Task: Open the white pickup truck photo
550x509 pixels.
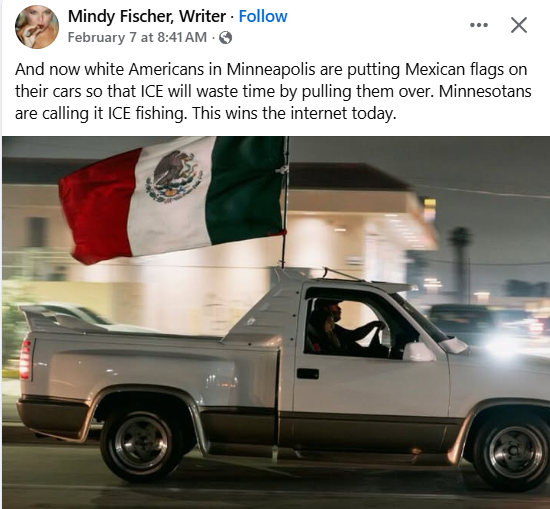Action: [276, 322]
